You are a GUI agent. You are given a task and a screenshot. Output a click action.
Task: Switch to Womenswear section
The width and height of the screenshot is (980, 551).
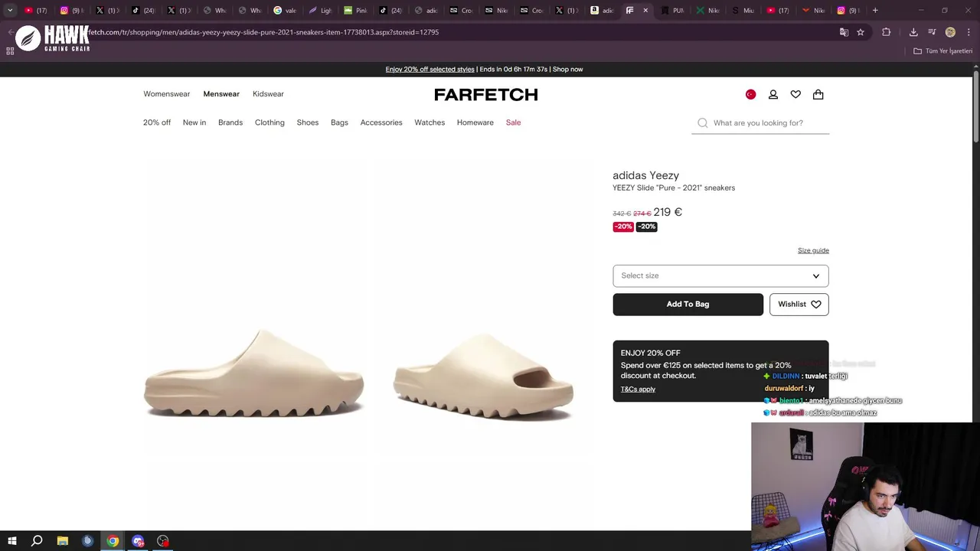tap(166, 94)
